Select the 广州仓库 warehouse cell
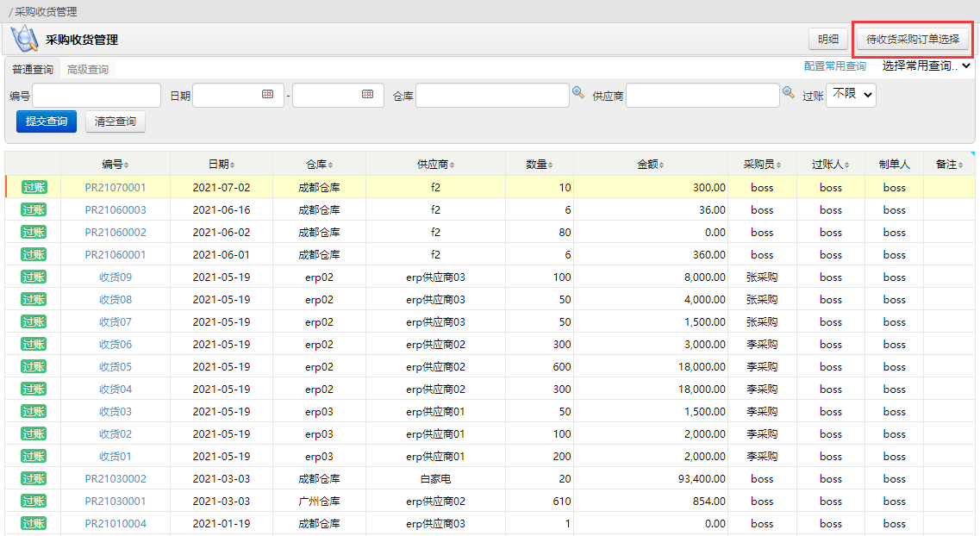 (x=320, y=502)
